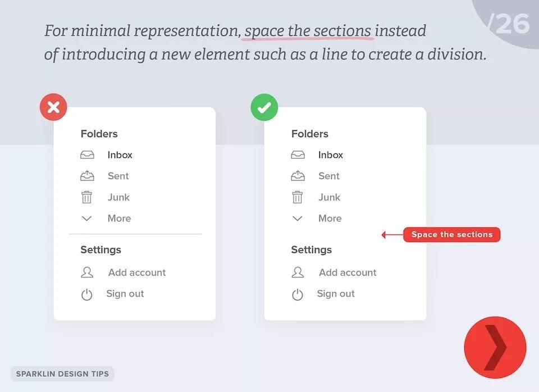Image resolution: width=539 pixels, height=392 pixels.
Task: Select Inbox label in left card
Action: (x=120, y=155)
